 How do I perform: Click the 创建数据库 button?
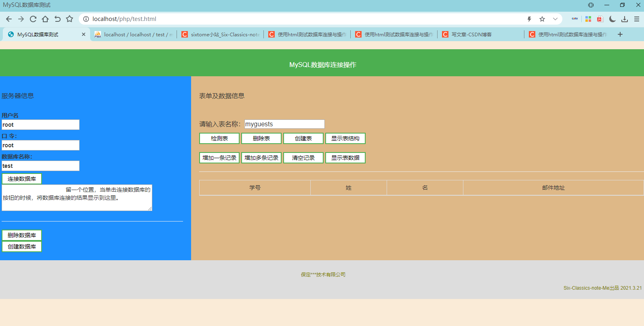click(x=22, y=247)
